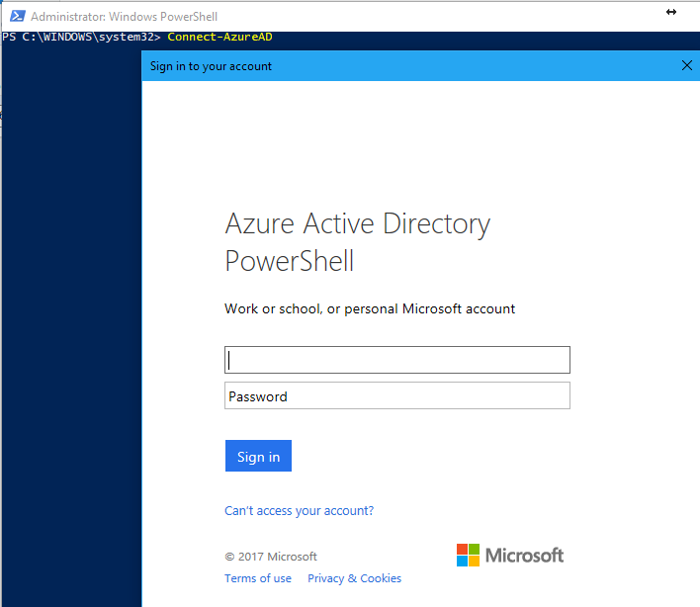Click the four-colored Microsoft squares logo
This screenshot has height=607, width=700.
click(x=468, y=555)
